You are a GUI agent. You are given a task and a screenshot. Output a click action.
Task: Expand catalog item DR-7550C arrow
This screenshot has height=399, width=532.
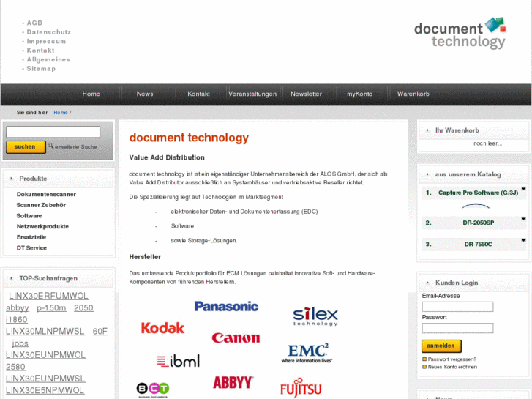[523, 240]
